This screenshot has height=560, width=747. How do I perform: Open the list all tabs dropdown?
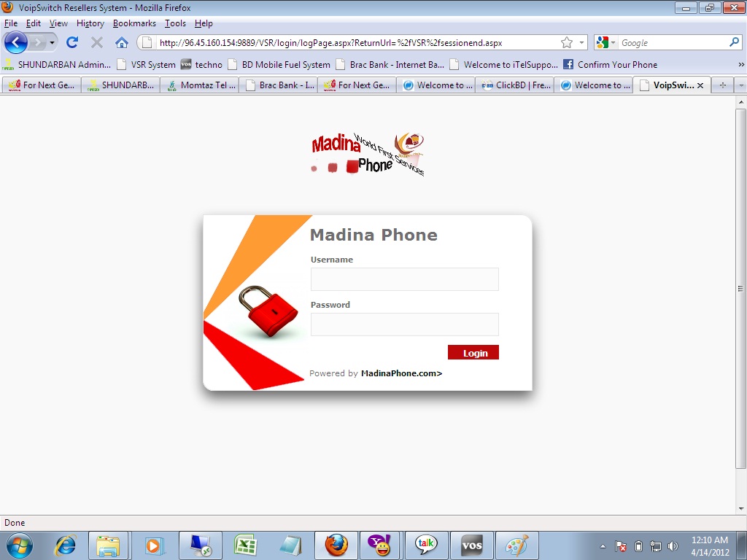click(x=741, y=85)
